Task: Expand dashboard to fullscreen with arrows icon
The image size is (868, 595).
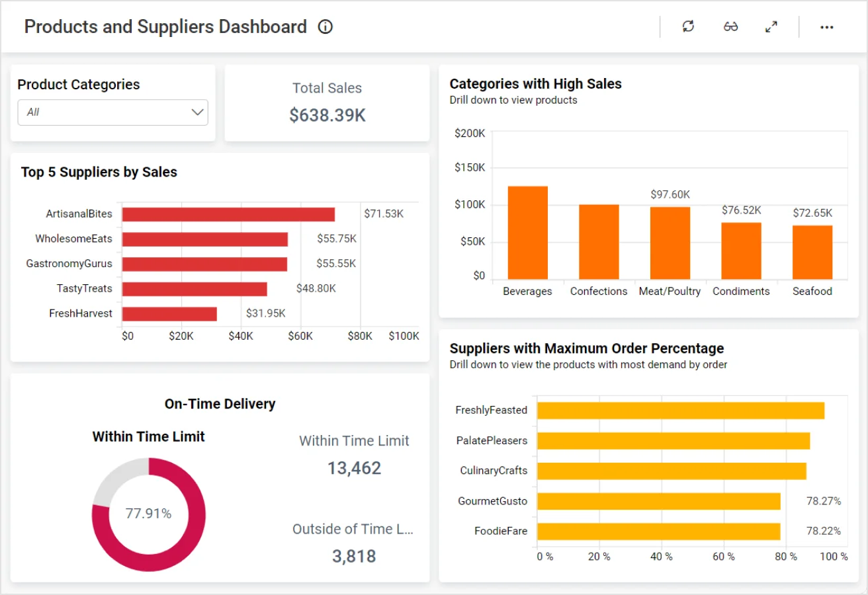Action: pos(771,27)
